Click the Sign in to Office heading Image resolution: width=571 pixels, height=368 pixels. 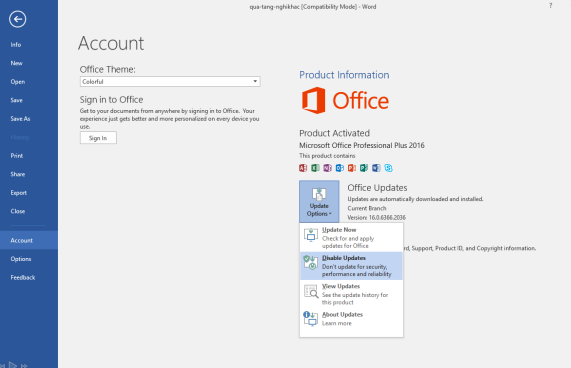pos(111,100)
